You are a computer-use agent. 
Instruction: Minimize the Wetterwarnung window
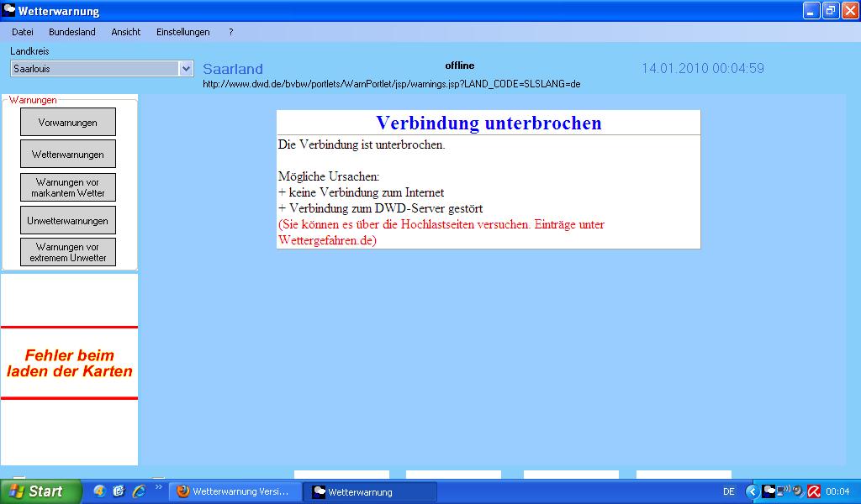pos(811,10)
